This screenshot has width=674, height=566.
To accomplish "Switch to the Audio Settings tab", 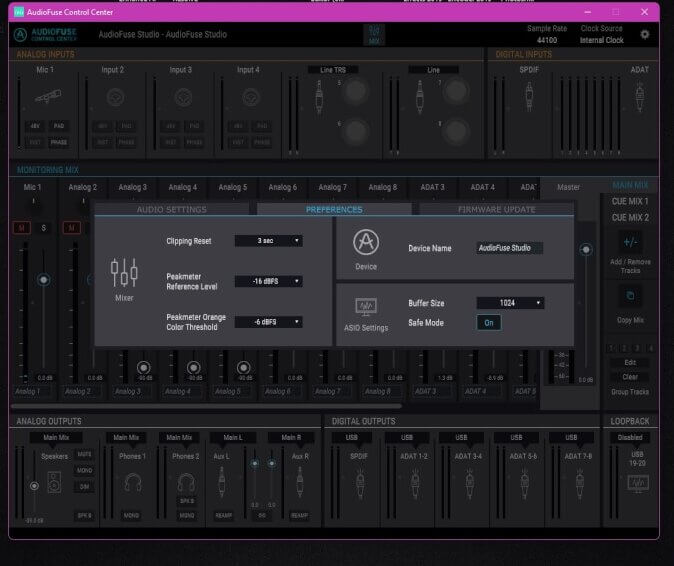I will pyautogui.click(x=172, y=209).
